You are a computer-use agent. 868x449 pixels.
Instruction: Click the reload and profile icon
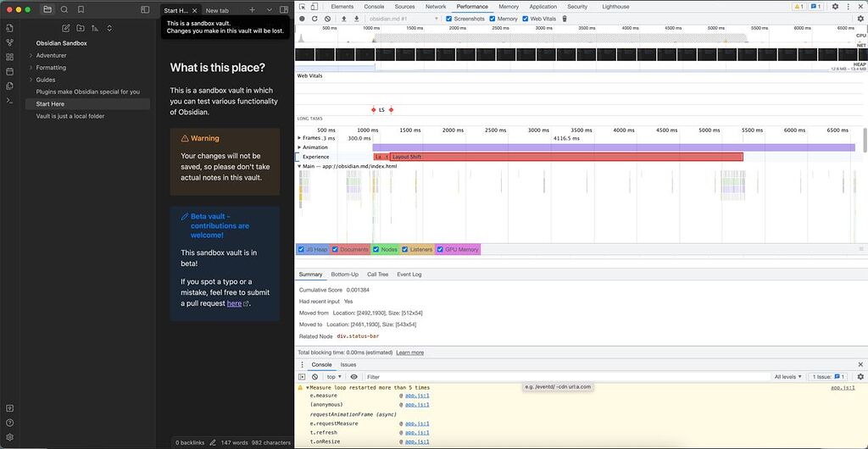coord(314,18)
